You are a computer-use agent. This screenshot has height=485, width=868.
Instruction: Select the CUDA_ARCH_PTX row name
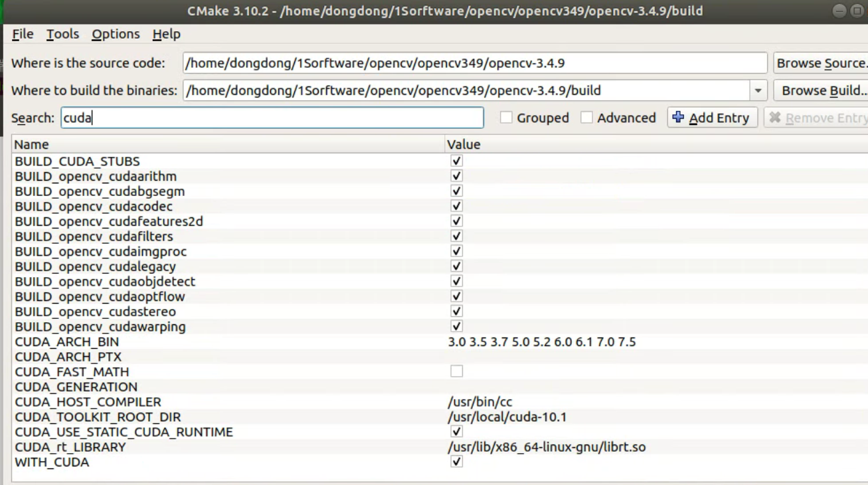coord(68,357)
